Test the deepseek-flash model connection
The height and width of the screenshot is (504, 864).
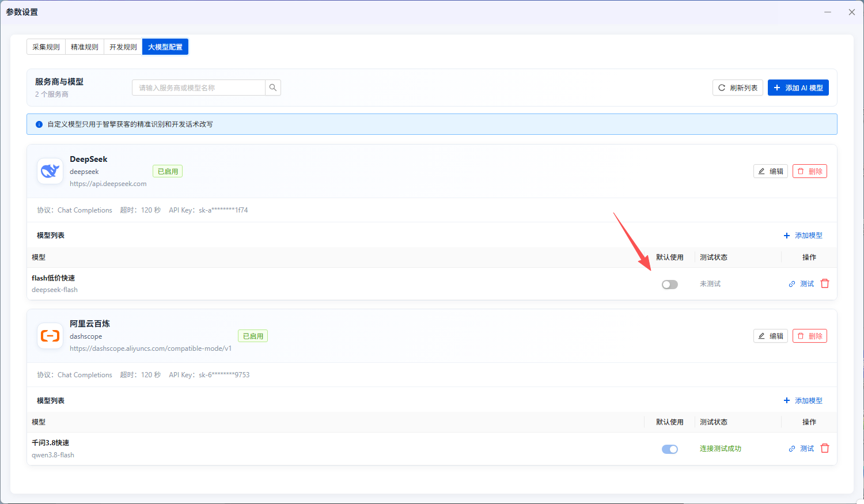801,284
